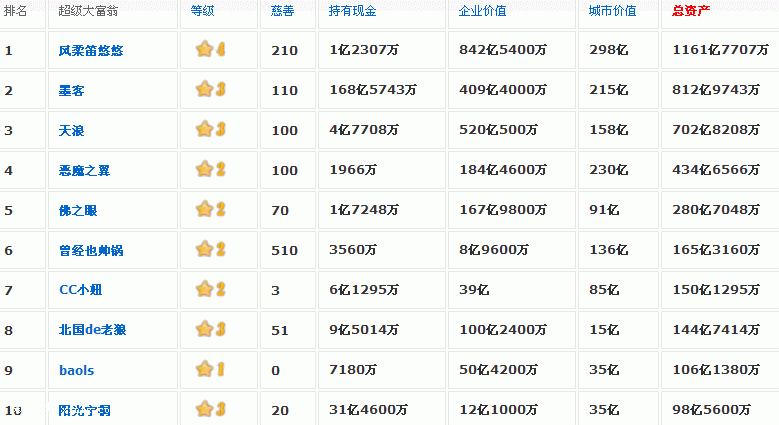Open player profile 风柔笛悠悠
The height and width of the screenshot is (425, 779).
coord(91,50)
